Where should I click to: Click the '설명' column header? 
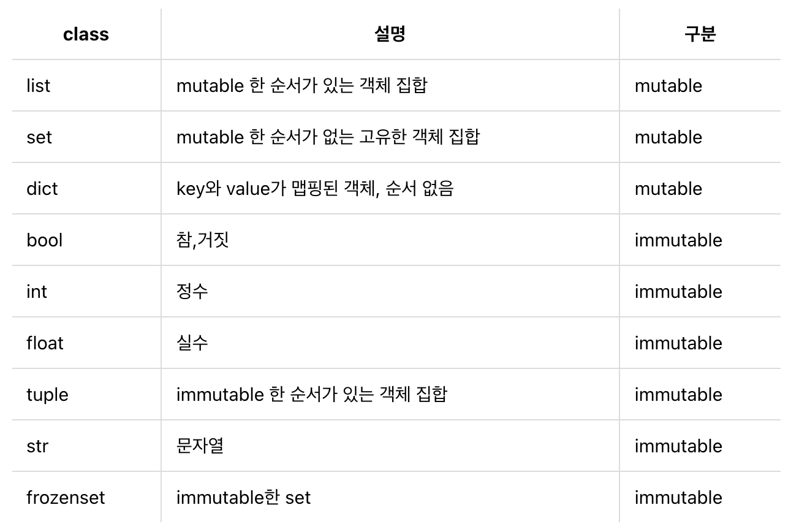390,34
